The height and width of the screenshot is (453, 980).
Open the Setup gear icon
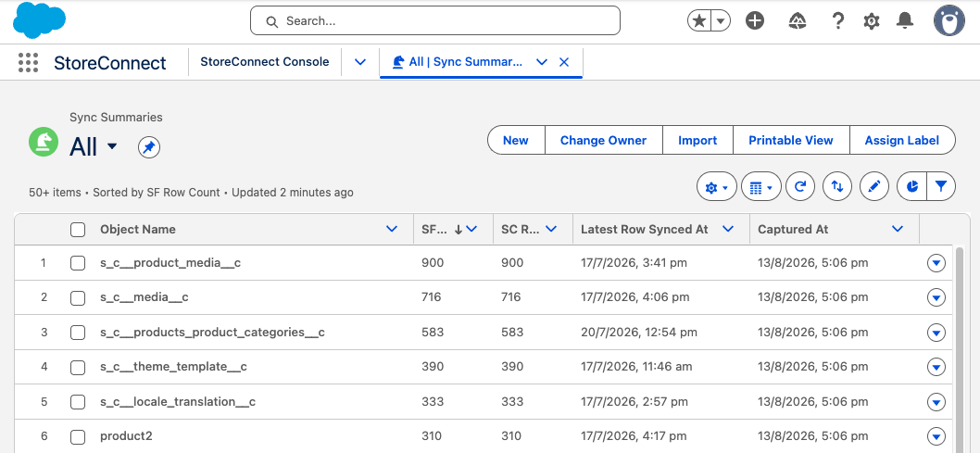coord(872,21)
